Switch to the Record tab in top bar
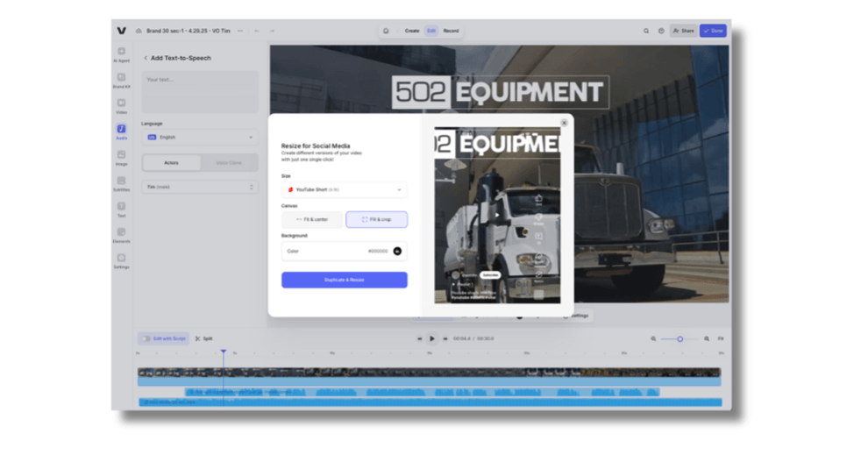This screenshot has height=455, width=868. click(x=451, y=31)
